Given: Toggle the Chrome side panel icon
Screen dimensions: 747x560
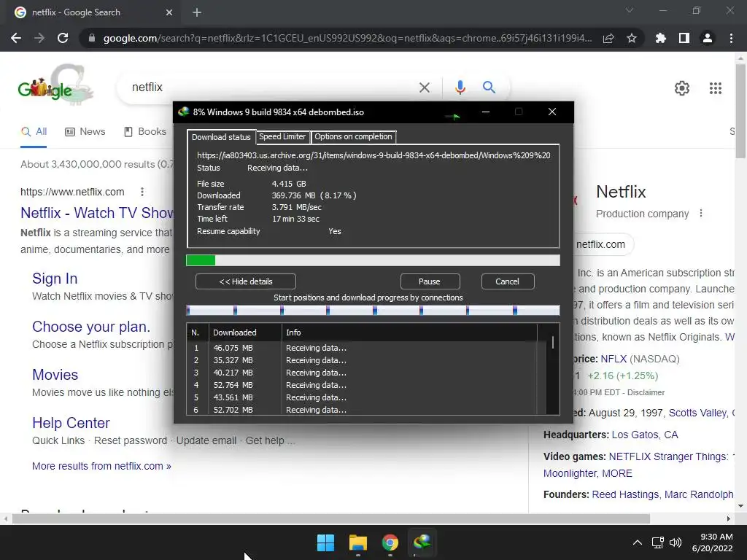Looking at the screenshot, I should [684, 38].
